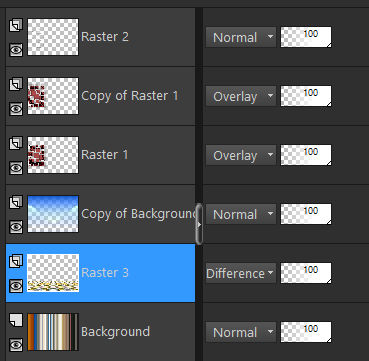The image size is (369, 361).
Task: Hide the Raster 2 layer with its eye
Action: click(x=16, y=50)
